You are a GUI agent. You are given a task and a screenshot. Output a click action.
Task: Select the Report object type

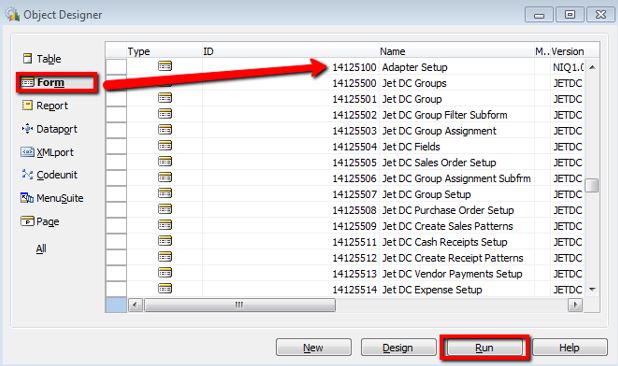pyautogui.click(x=45, y=106)
